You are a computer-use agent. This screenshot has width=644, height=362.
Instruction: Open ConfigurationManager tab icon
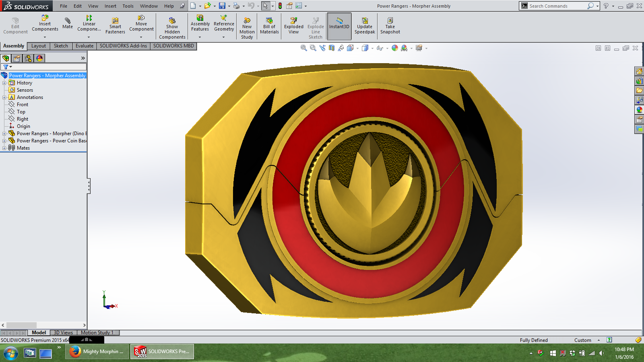[28, 58]
